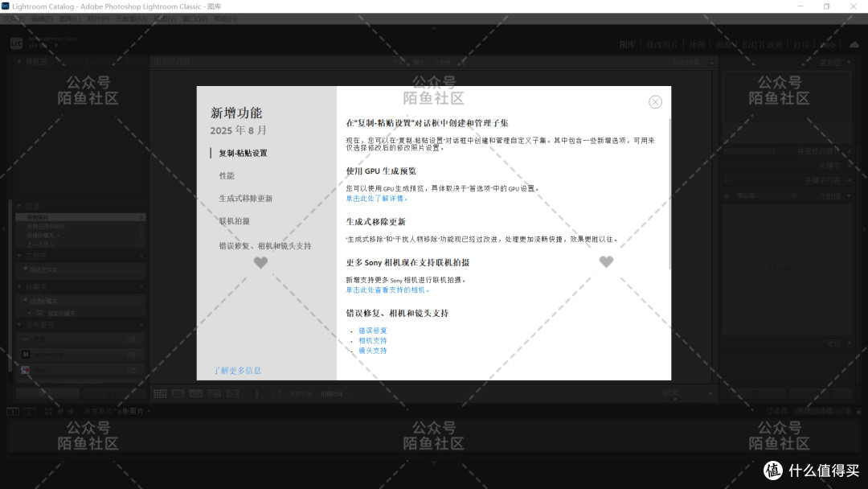Switch to the 打印 module

coord(801,45)
